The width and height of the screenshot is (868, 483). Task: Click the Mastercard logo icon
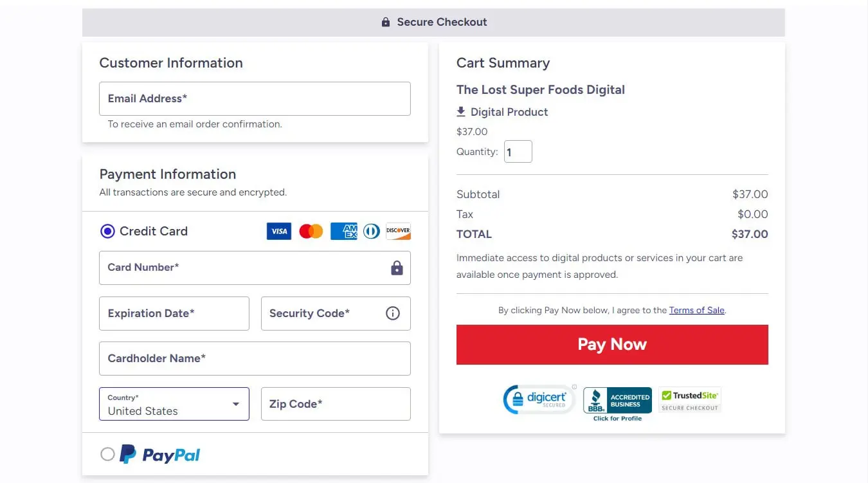[311, 232]
